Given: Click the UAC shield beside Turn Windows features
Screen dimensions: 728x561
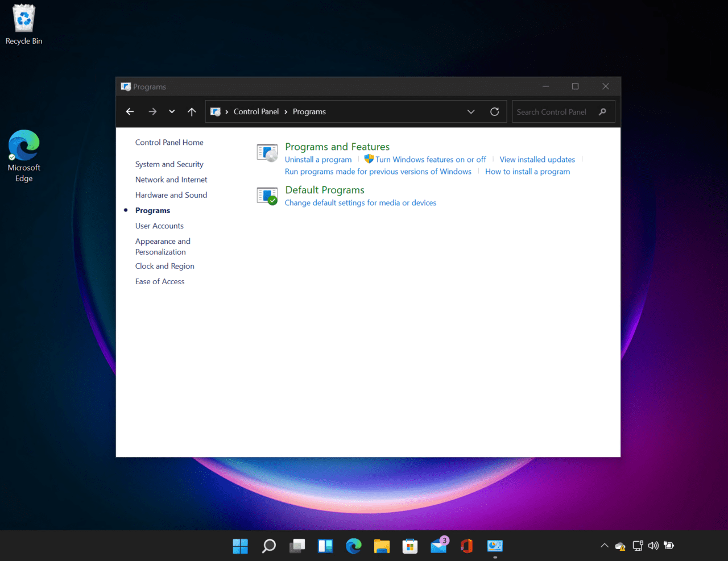Looking at the screenshot, I should coord(369,159).
